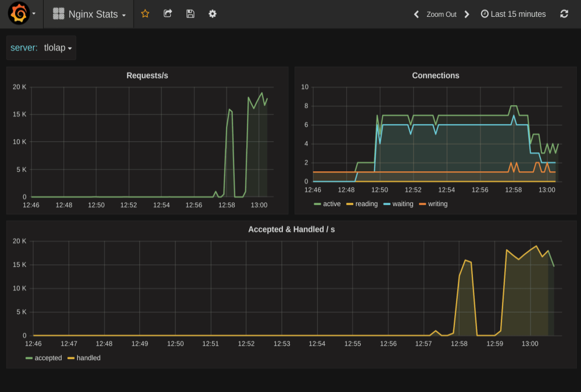Save the current dashboard
This screenshot has height=392, width=581.
[190, 13]
